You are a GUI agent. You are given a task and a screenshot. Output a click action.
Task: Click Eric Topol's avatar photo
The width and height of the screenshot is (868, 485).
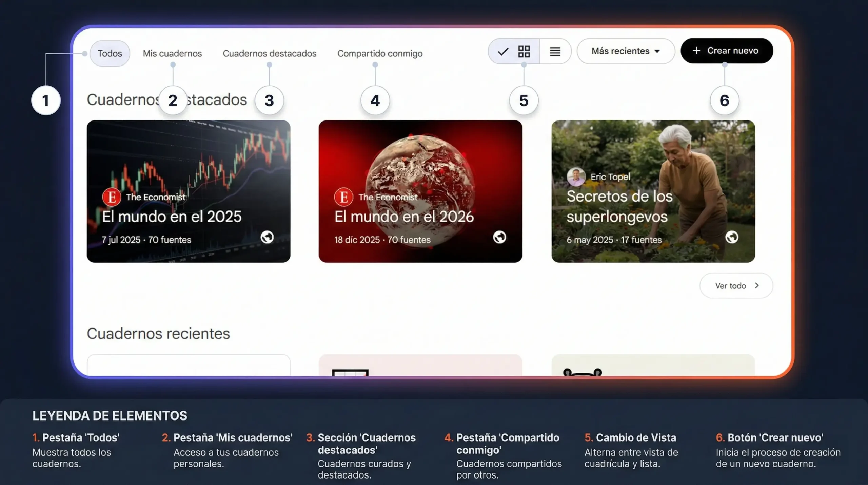pos(576,176)
